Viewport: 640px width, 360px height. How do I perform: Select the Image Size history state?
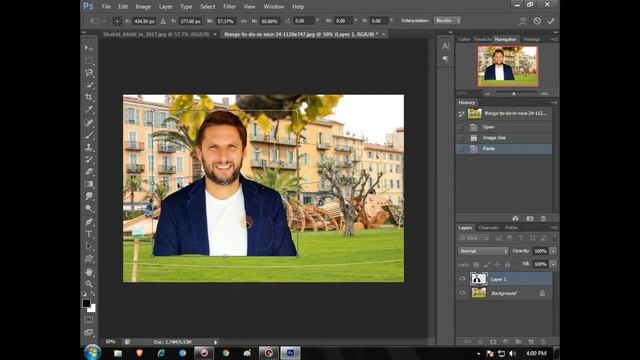tap(504, 138)
